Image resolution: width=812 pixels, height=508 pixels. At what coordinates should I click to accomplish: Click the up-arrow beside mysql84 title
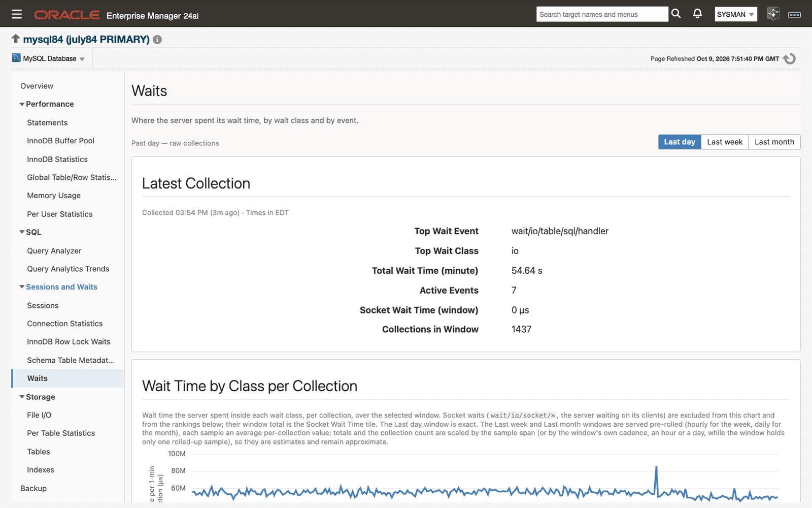tap(16, 39)
